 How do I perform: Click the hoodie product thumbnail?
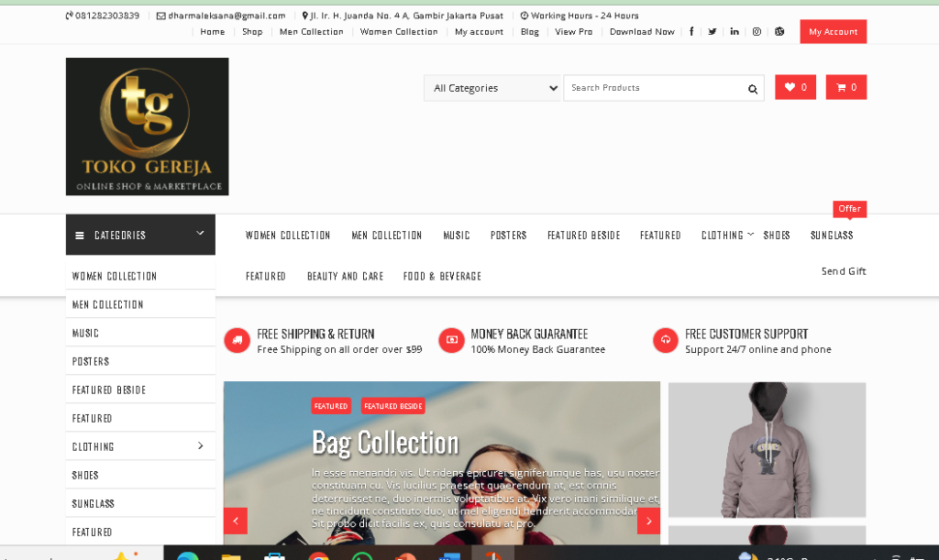767,449
